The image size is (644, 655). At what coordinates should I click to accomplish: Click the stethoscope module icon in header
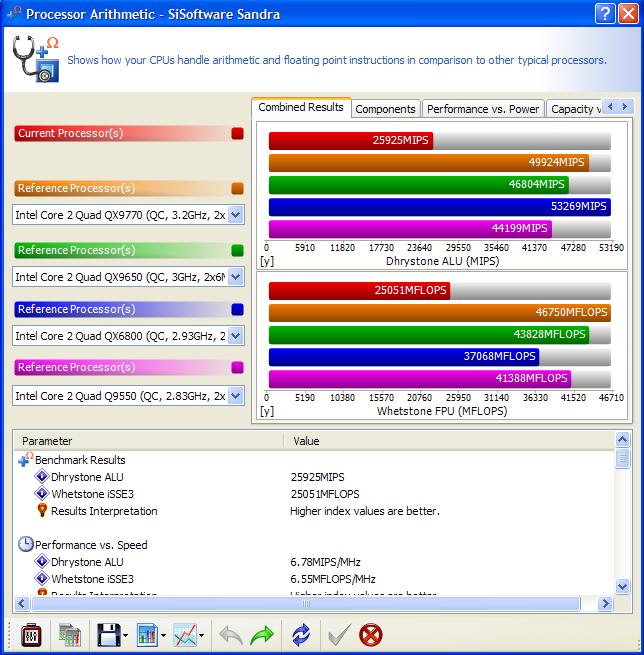(x=36, y=59)
